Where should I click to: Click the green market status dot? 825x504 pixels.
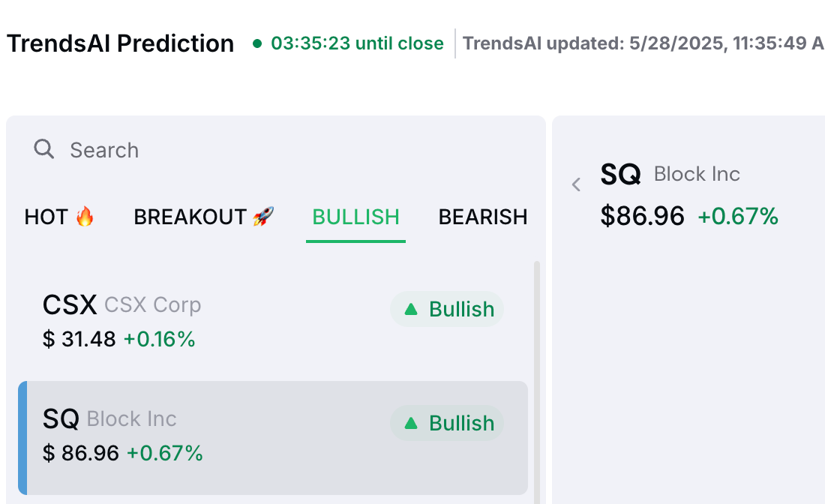[x=257, y=43]
